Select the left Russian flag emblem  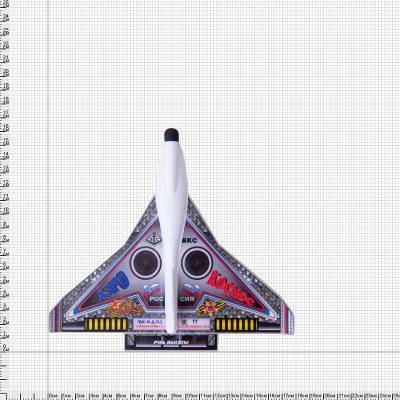pos(151,290)
